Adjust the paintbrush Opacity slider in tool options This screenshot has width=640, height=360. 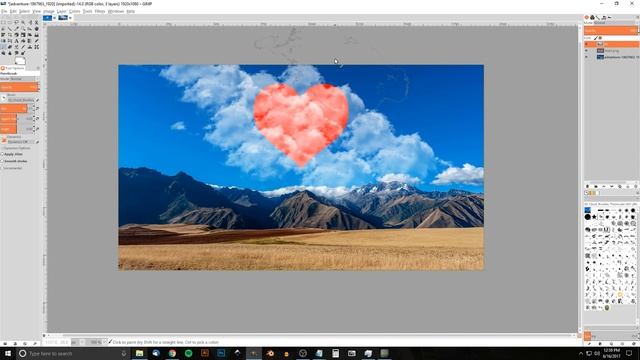tap(19, 87)
